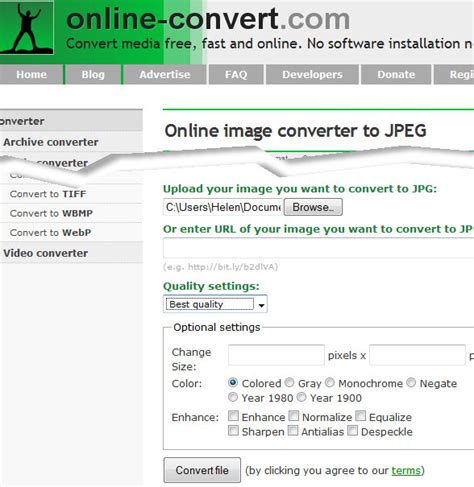Click the Convert file button

(x=202, y=470)
